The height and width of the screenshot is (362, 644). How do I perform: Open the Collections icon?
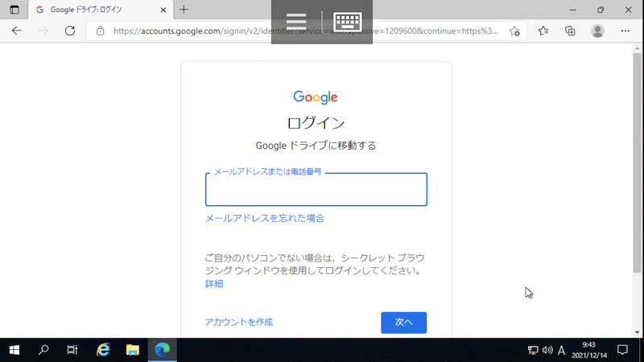[x=570, y=31]
